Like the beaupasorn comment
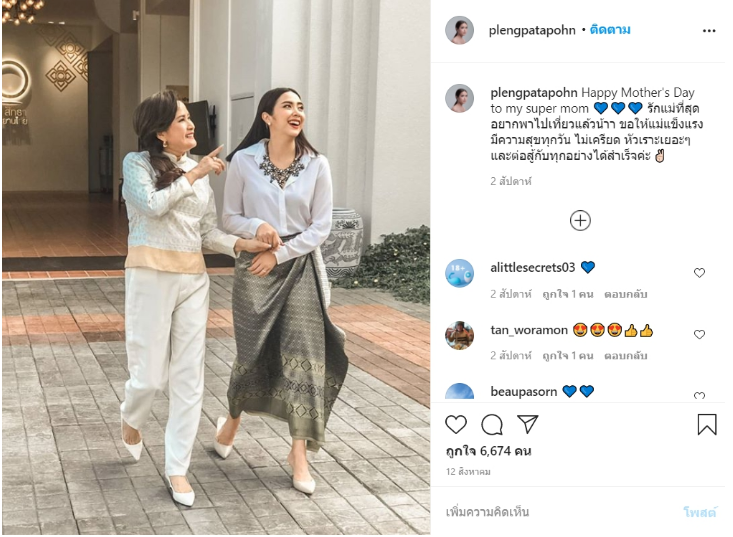This screenshot has height=537, width=733. coord(699,395)
